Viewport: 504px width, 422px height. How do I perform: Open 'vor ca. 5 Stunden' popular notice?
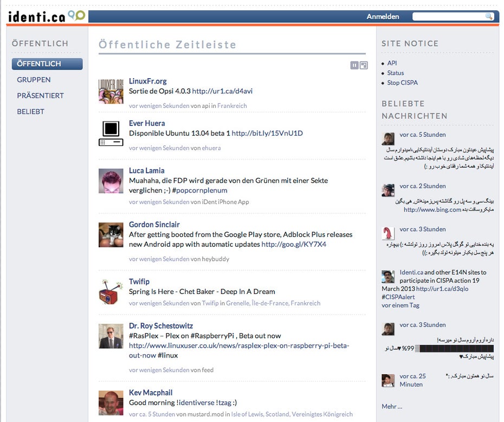click(423, 135)
